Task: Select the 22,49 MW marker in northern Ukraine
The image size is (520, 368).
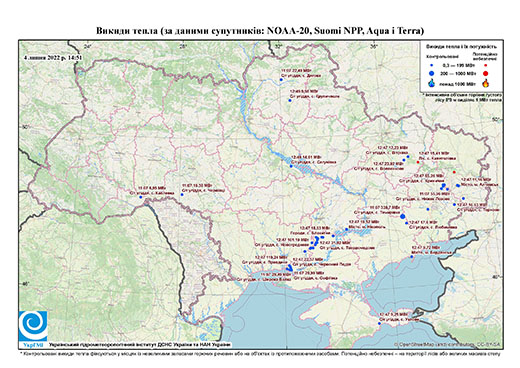Action: [x=281, y=79]
